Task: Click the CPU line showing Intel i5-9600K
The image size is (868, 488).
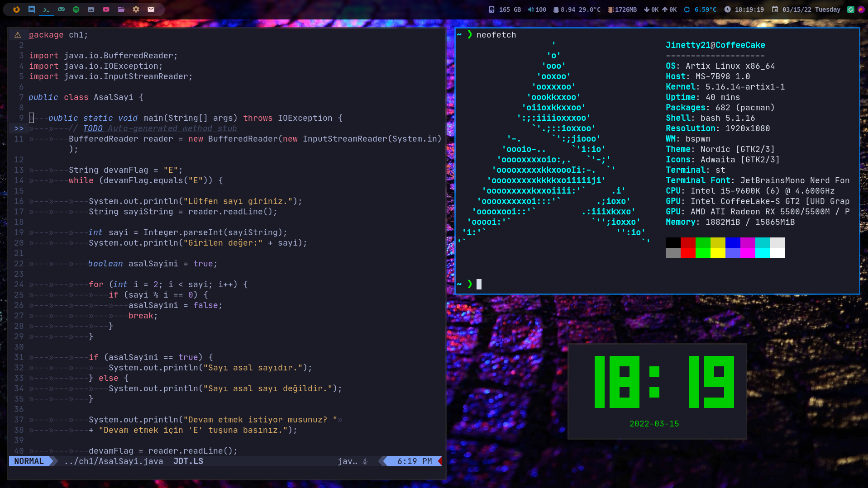Action: 750,191
